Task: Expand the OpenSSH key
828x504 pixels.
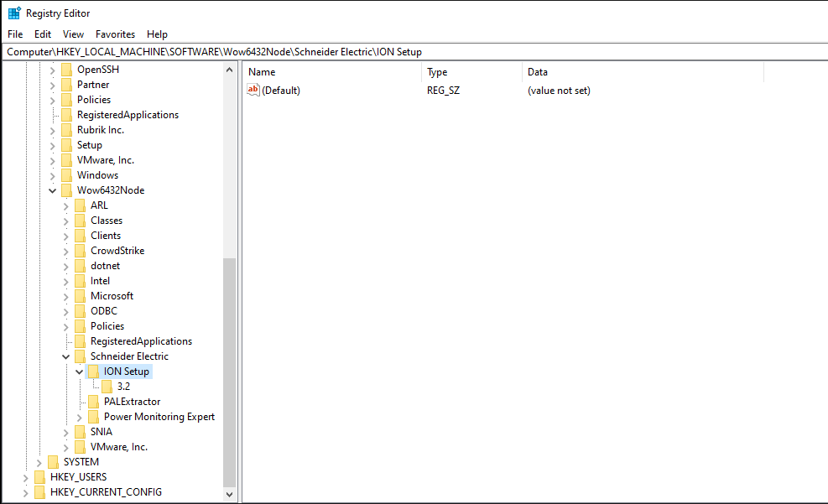Action: [52, 70]
